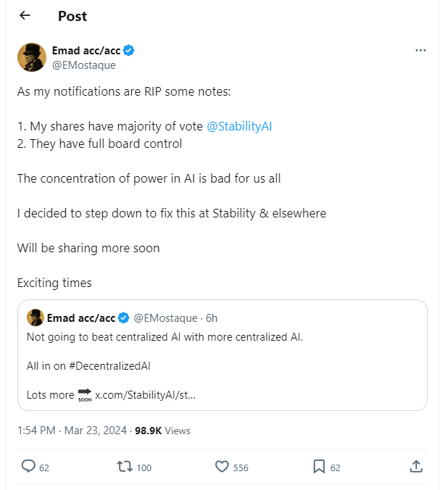Click the verified badge in quoted post
448x490 pixels.
(x=125, y=317)
